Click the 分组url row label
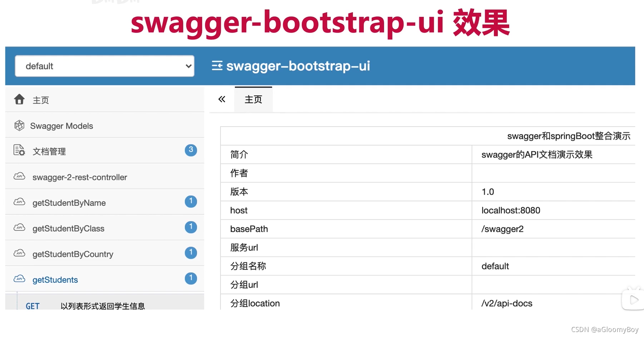 pyautogui.click(x=244, y=285)
